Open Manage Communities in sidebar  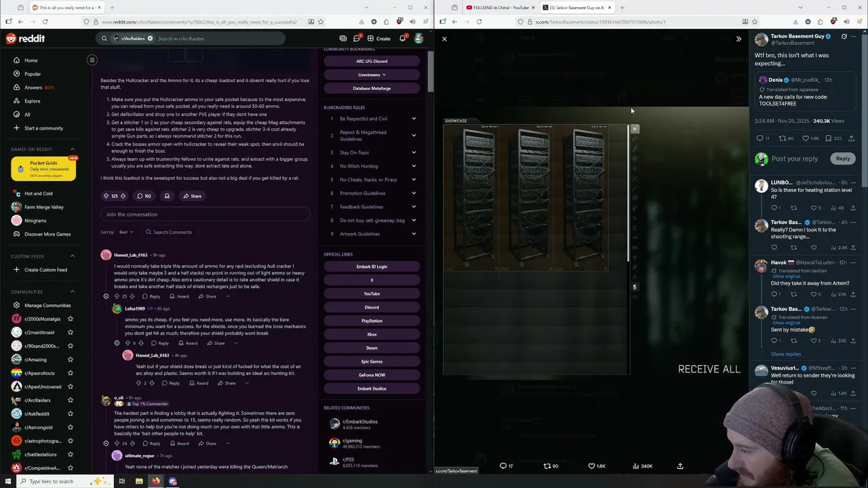tap(47, 305)
